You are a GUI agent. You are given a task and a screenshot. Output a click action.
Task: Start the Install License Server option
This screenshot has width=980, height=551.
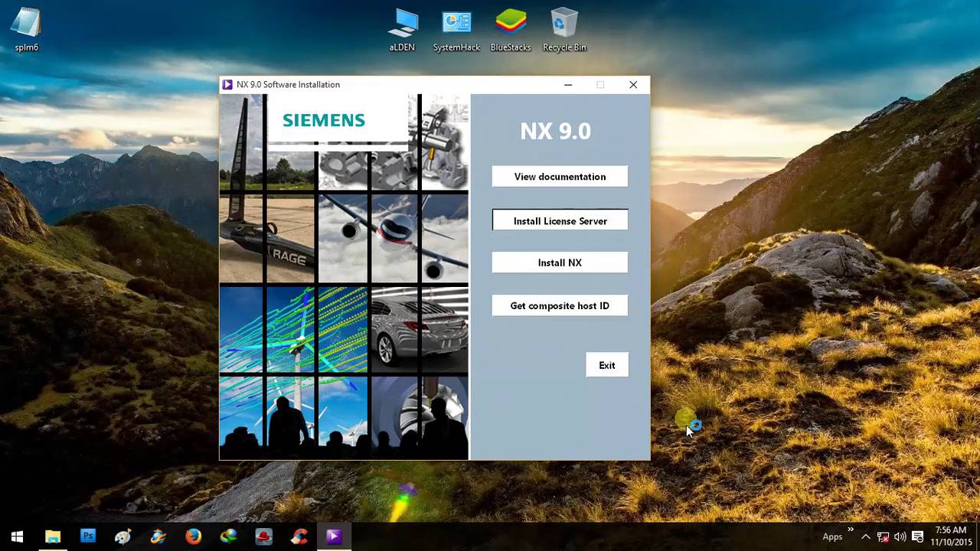[x=560, y=220]
